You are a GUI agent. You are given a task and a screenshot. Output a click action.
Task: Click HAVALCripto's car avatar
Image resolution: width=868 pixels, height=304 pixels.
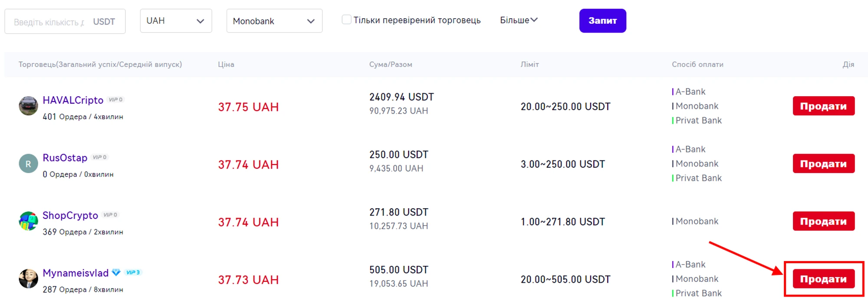[28, 106]
